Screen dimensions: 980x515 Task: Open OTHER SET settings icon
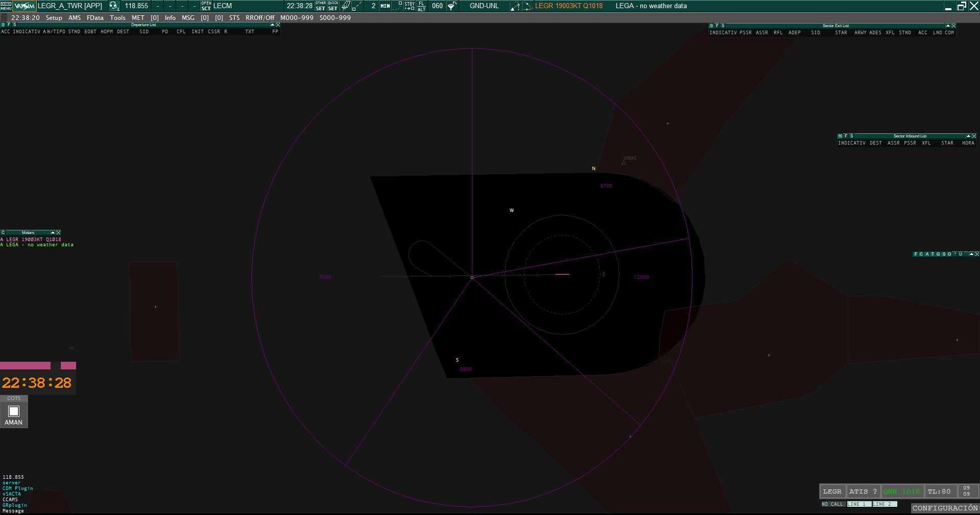[321, 6]
